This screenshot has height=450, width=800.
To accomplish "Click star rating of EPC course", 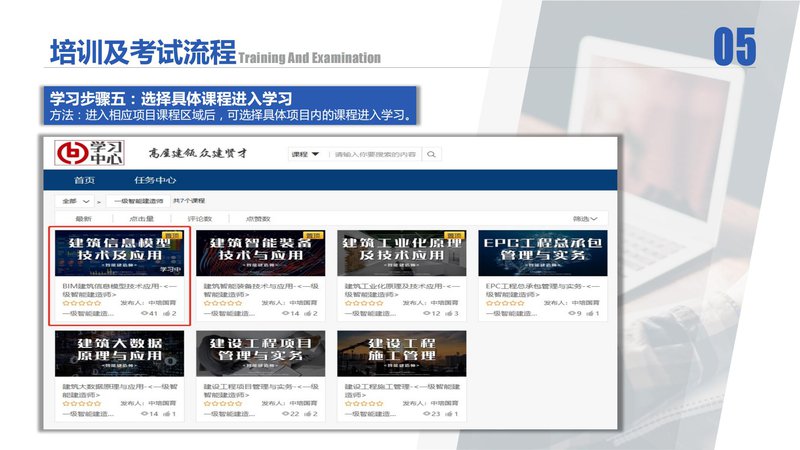I will 505,303.
